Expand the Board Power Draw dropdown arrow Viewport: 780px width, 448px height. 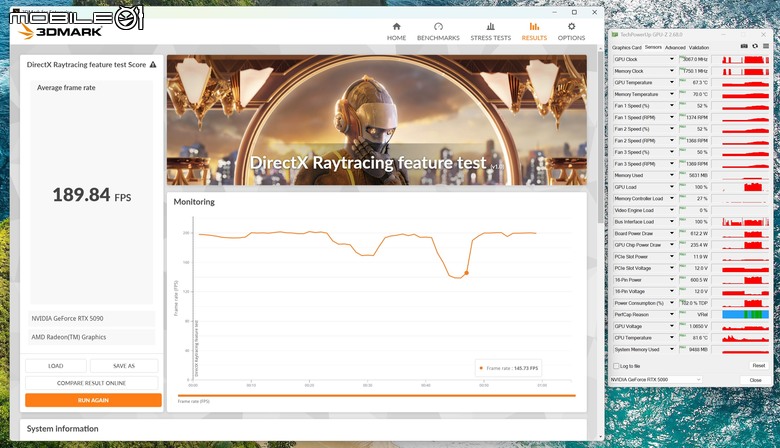pos(672,233)
